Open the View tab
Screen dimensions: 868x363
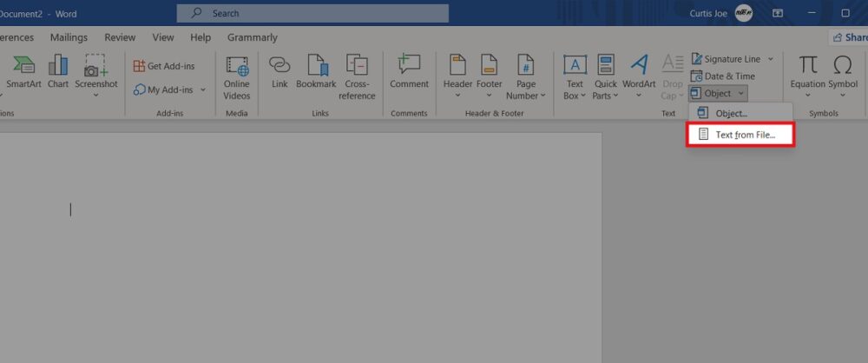(x=163, y=37)
